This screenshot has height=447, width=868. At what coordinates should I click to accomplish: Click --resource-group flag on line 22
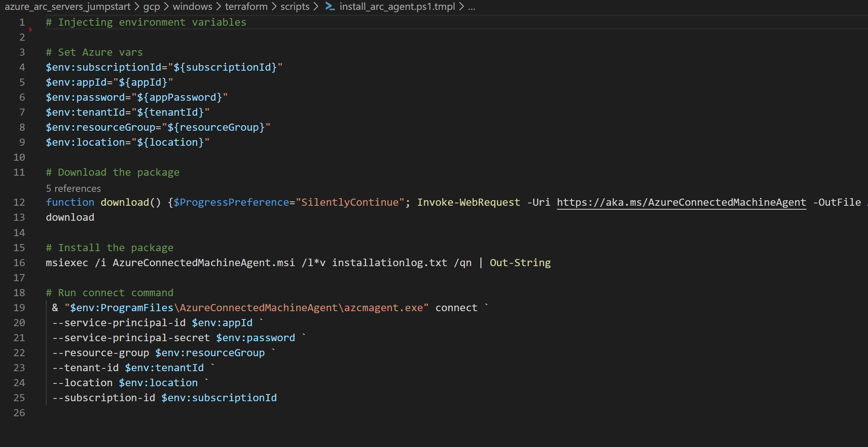(x=100, y=353)
